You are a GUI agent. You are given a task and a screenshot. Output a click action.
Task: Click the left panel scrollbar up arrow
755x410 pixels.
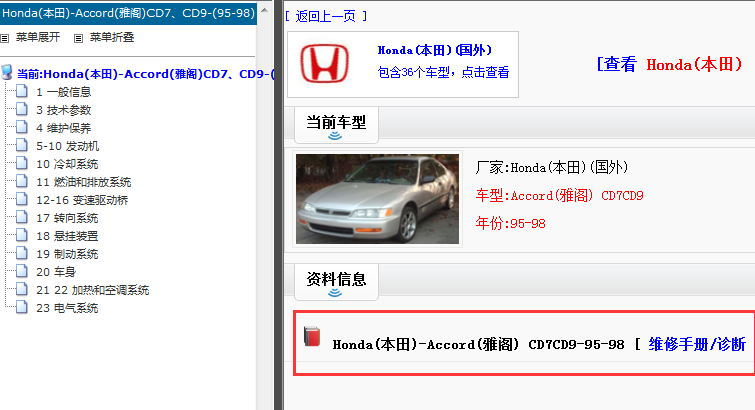(x=264, y=10)
